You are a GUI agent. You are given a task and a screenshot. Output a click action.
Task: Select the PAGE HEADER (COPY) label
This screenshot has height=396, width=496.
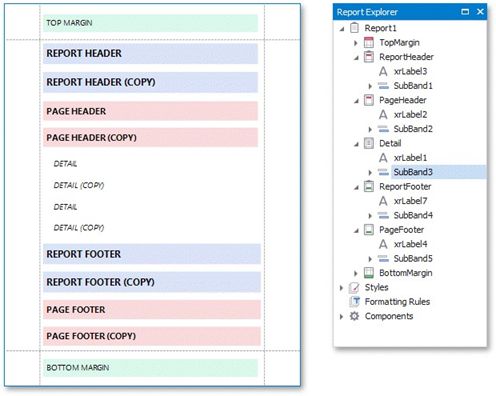[x=150, y=137]
